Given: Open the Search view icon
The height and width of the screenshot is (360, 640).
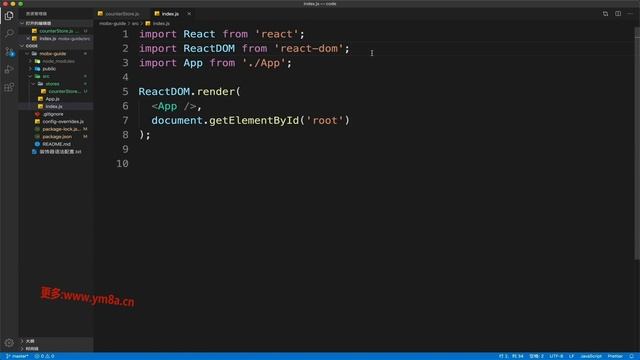Looking at the screenshot, I should tap(9, 33).
